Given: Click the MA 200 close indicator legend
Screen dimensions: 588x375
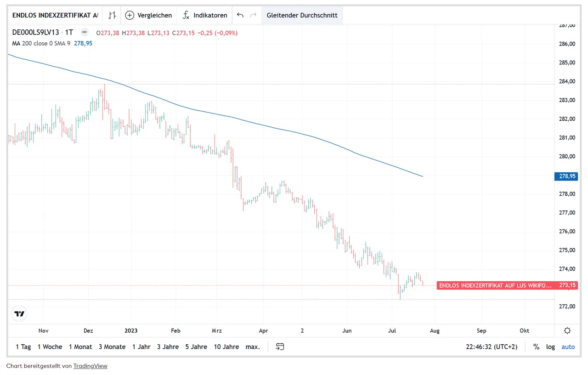Looking at the screenshot, I should (41, 43).
